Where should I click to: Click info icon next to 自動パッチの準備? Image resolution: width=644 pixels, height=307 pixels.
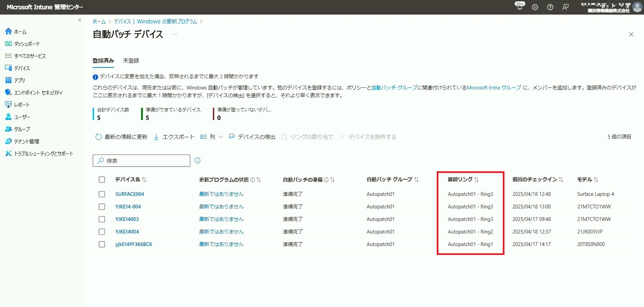point(326,180)
